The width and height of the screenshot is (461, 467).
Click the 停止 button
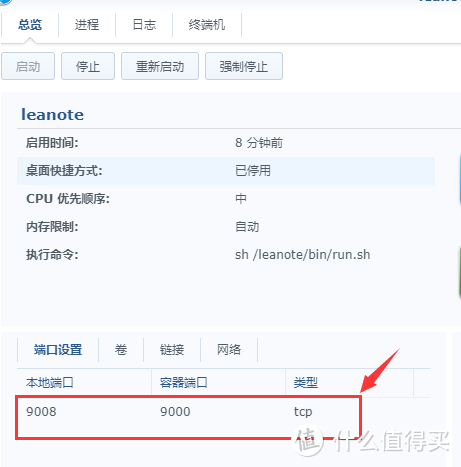[88, 66]
